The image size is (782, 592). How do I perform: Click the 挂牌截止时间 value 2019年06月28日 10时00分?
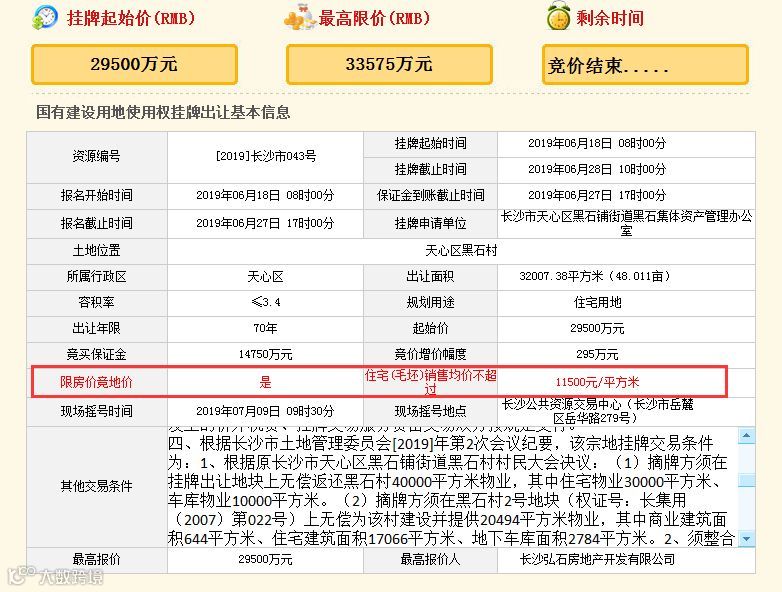tap(597, 170)
